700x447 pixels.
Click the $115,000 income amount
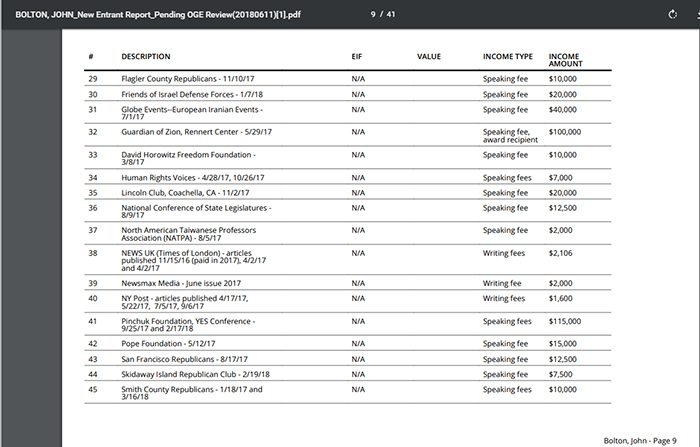[565, 321]
